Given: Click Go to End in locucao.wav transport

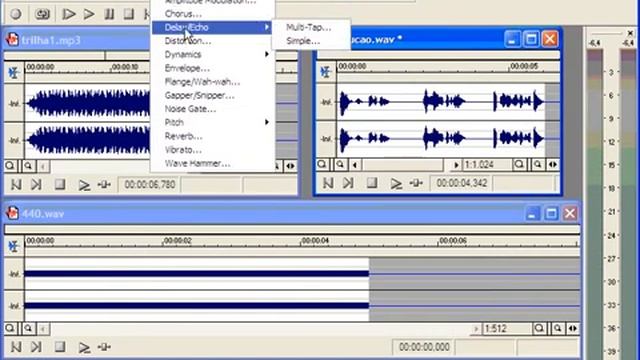Looking at the screenshot, I should pyautogui.click(x=348, y=183).
